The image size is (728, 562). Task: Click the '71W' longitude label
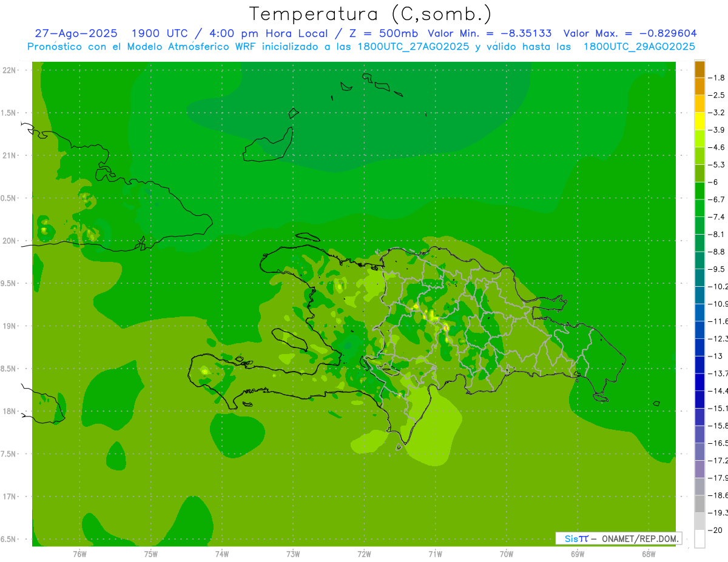pos(436,554)
